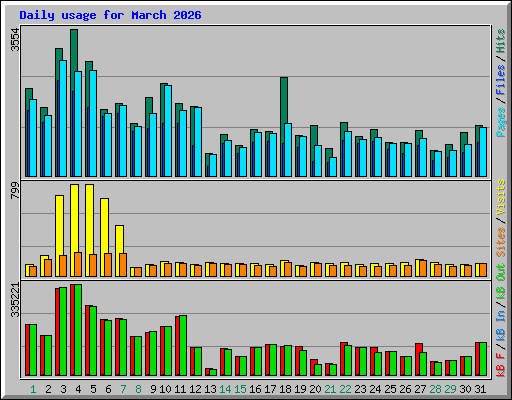Click day 19 on the x-axis
Screen dimensions: 512x400
pos(300,389)
